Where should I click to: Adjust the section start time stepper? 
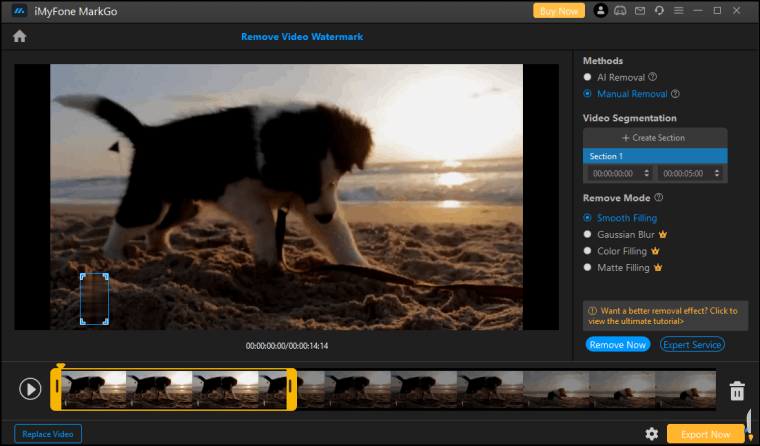[x=646, y=173]
